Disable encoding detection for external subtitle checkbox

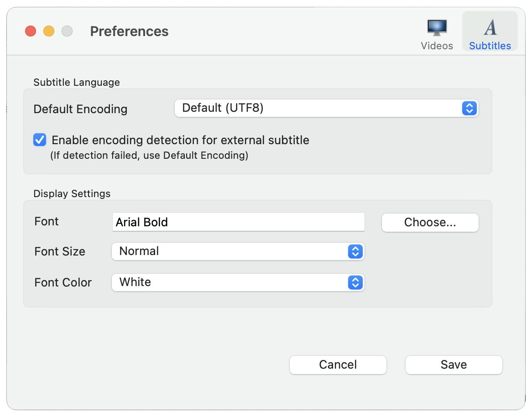[x=40, y=140]
